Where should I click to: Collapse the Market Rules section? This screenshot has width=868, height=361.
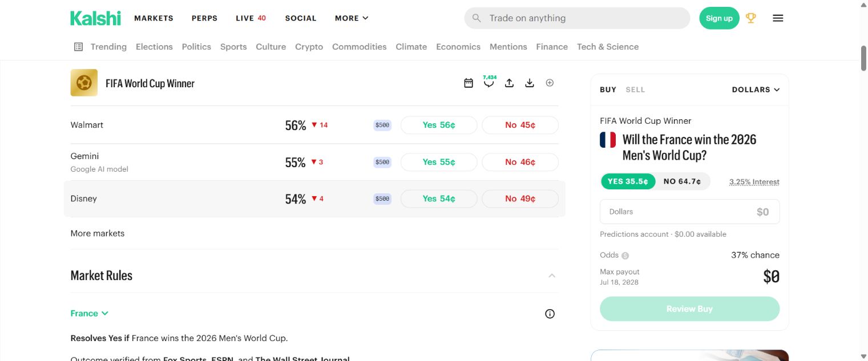click(x=551, y=275)
